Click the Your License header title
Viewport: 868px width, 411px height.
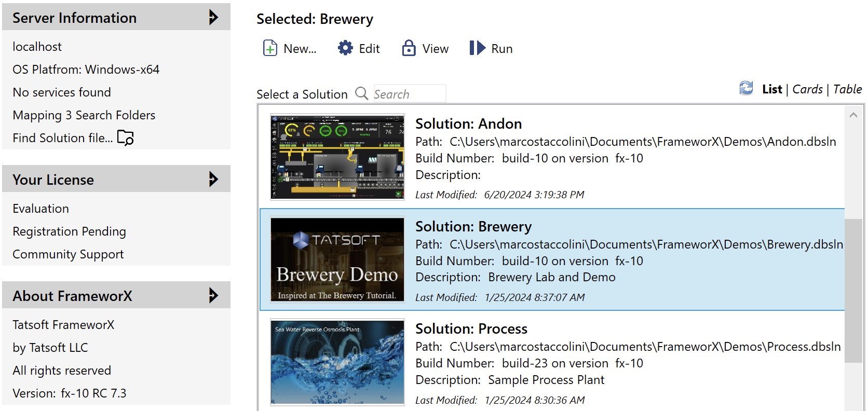click(x=53, y=180)
